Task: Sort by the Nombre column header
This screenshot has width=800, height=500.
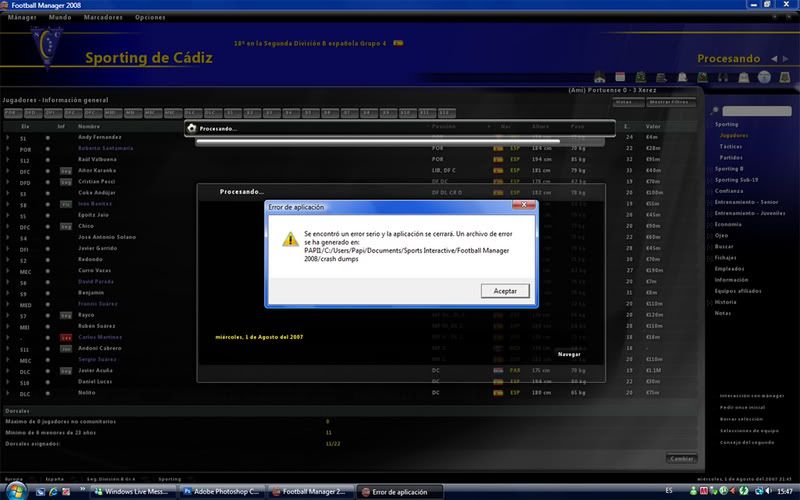Action: [x=89, y=126]
